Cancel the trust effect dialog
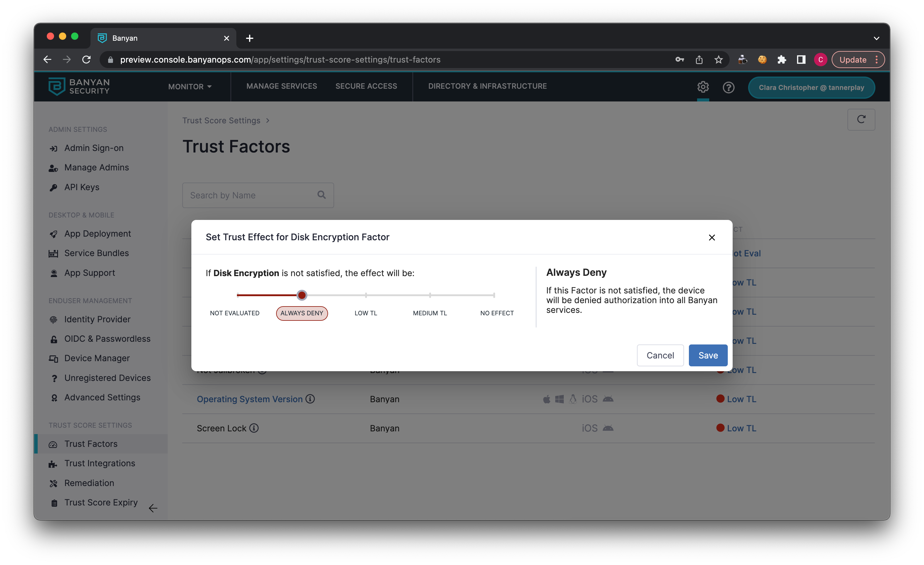The height and width of the screenshot is (565, 924). point(660,355)
